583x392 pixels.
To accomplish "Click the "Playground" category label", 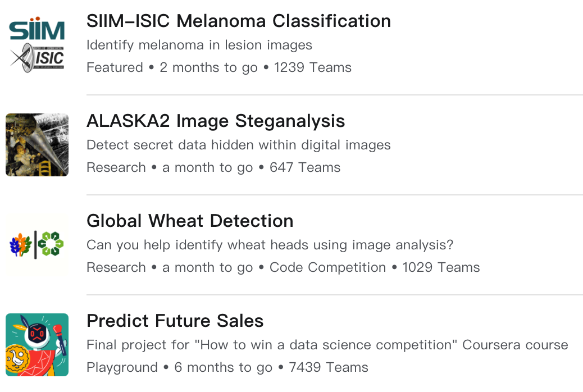I will click(122, 367).
